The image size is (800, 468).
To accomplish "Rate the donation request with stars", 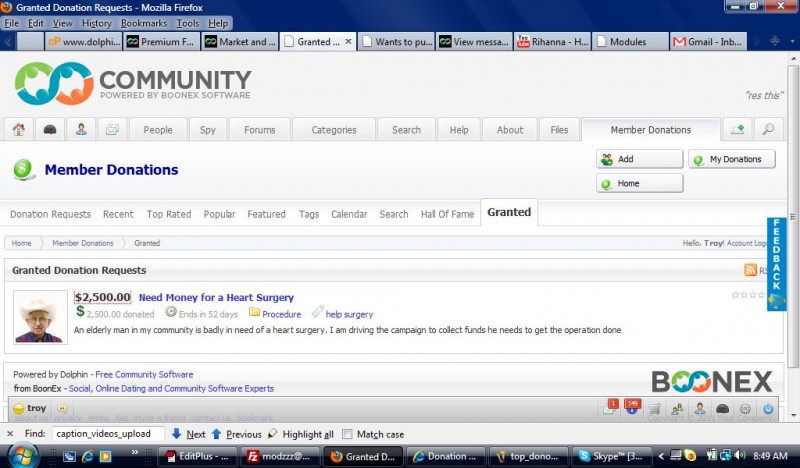I will (747, 295).
